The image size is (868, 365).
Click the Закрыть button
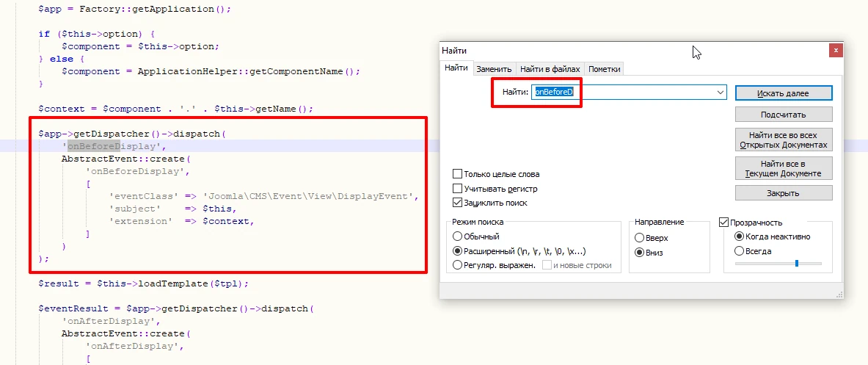[x=784, y=193]
